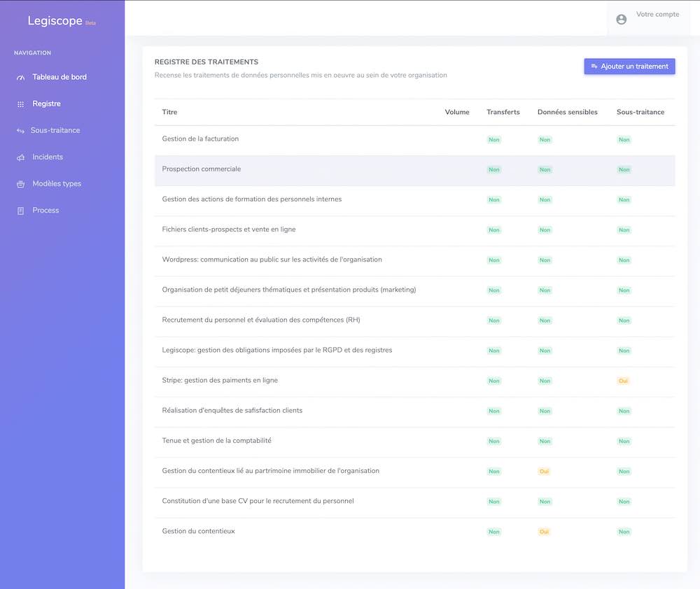Click Sous-traitance Non badge for Gestion de la facturation
Viewport: 700px width, 589px height.
coord(624,140)
